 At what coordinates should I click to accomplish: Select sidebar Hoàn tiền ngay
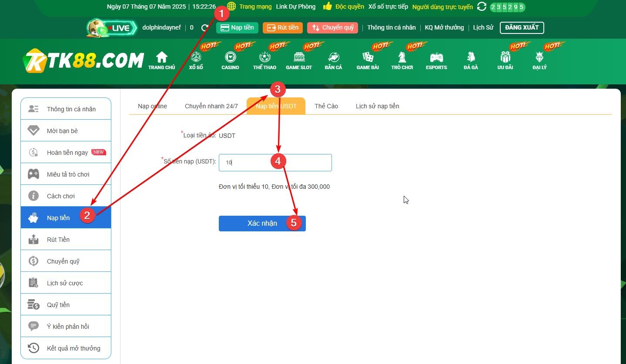pos(66,153)
